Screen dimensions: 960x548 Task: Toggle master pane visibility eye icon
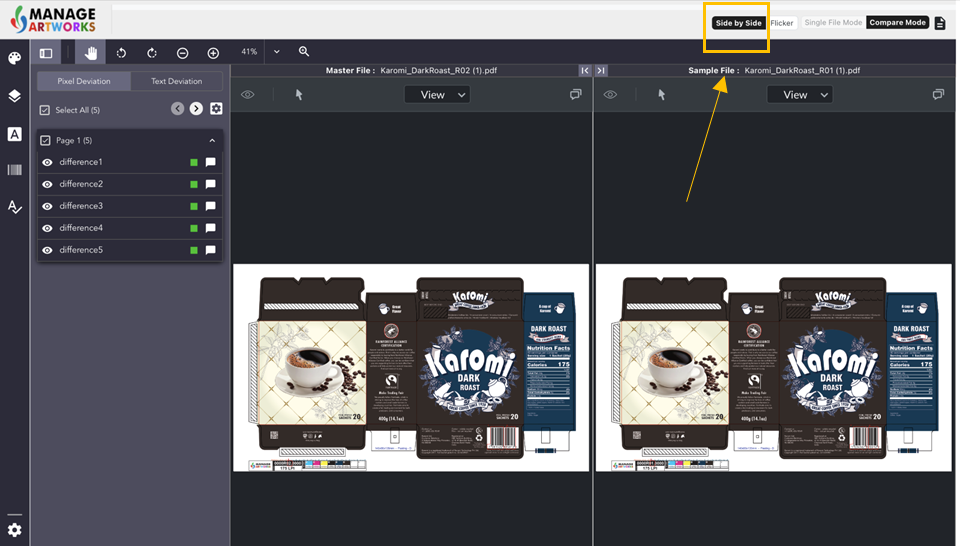247,95
